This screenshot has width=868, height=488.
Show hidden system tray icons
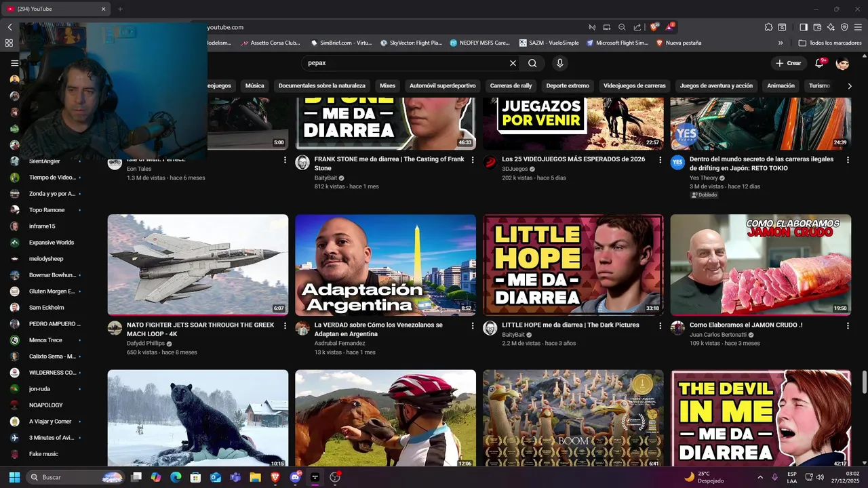pyautogui.click(x=759, y=477)
